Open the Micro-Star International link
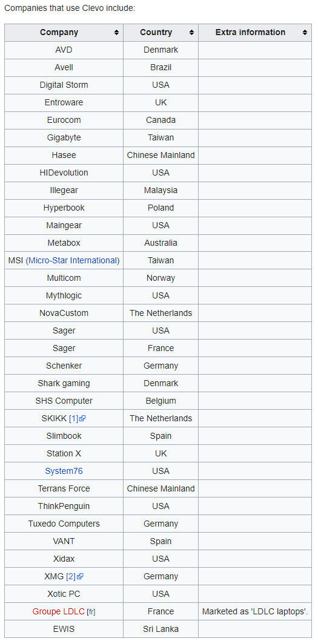Viewport: 318px width, 644px height. [x=73, y=260]
